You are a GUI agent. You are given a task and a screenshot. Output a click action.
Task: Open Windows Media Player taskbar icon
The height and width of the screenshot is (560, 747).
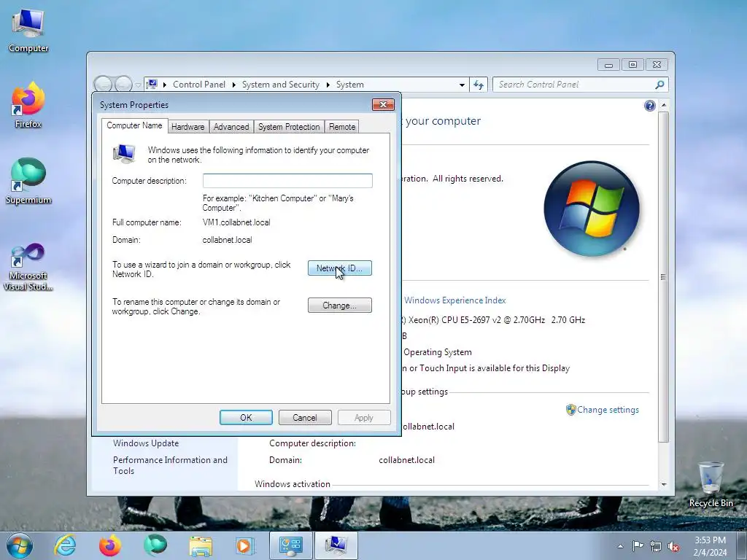click(x=245, y=545)
